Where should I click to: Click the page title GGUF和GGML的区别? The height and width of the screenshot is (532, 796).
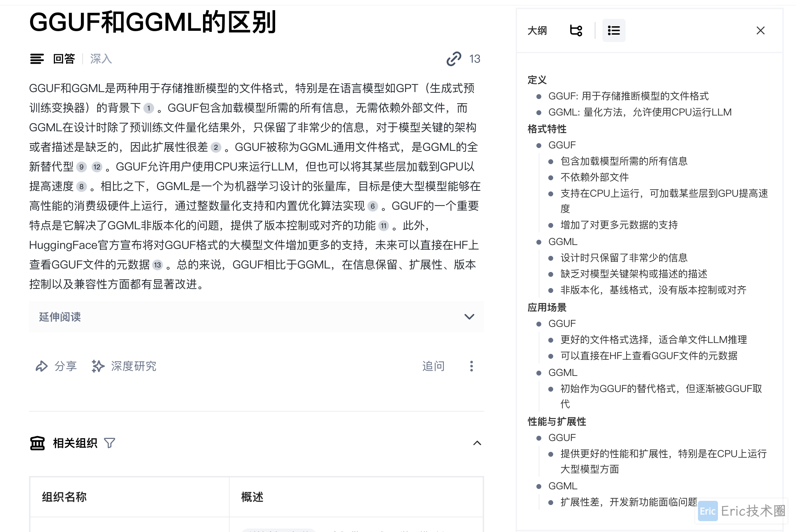(153, 22)
